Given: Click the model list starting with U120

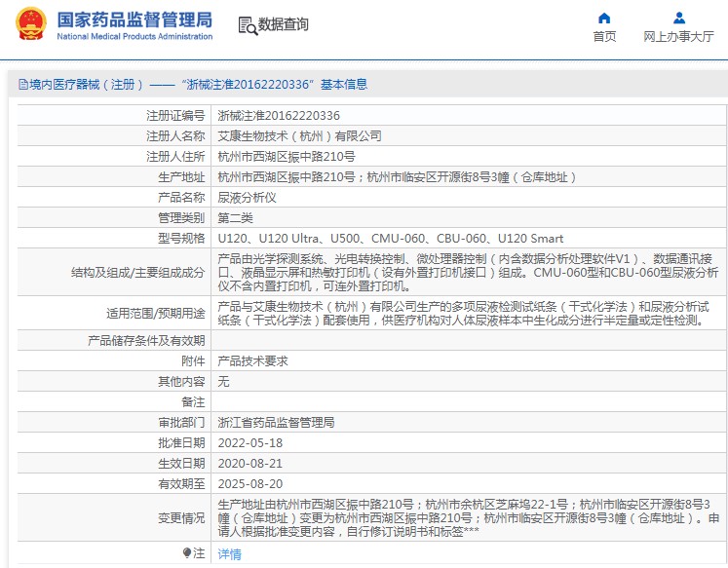Looking at the screenshot, I should 390,238.
